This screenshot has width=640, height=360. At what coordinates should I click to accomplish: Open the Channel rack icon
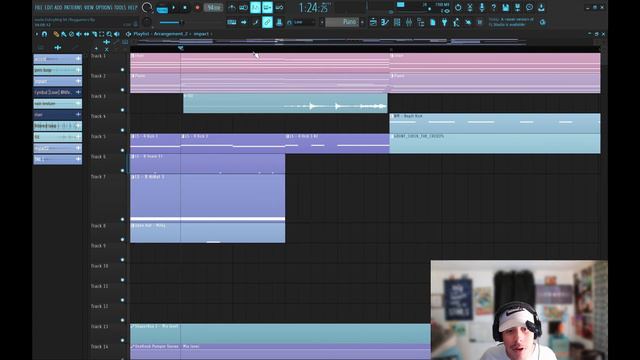397,22
